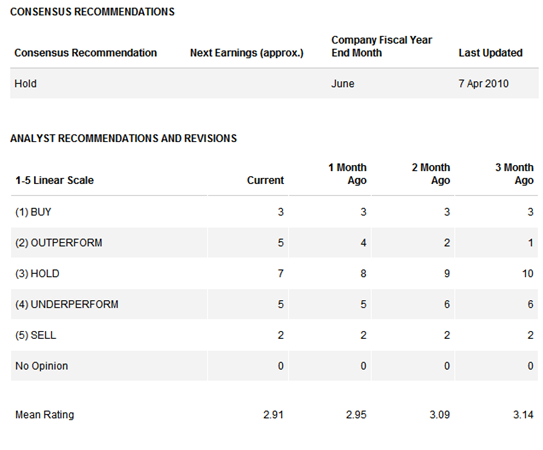Click OUTPERFORM 1 Month Ago value 4
543x450 pixels.
pos(363,243)
